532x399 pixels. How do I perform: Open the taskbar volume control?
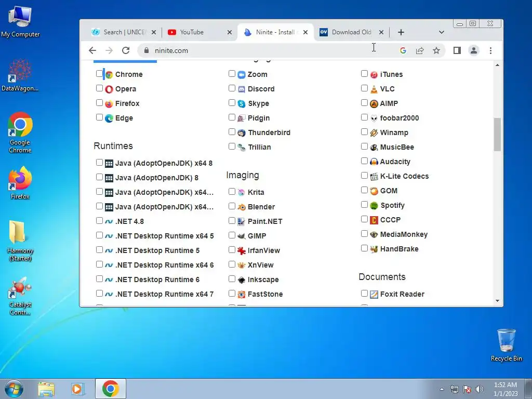(480, 389)
